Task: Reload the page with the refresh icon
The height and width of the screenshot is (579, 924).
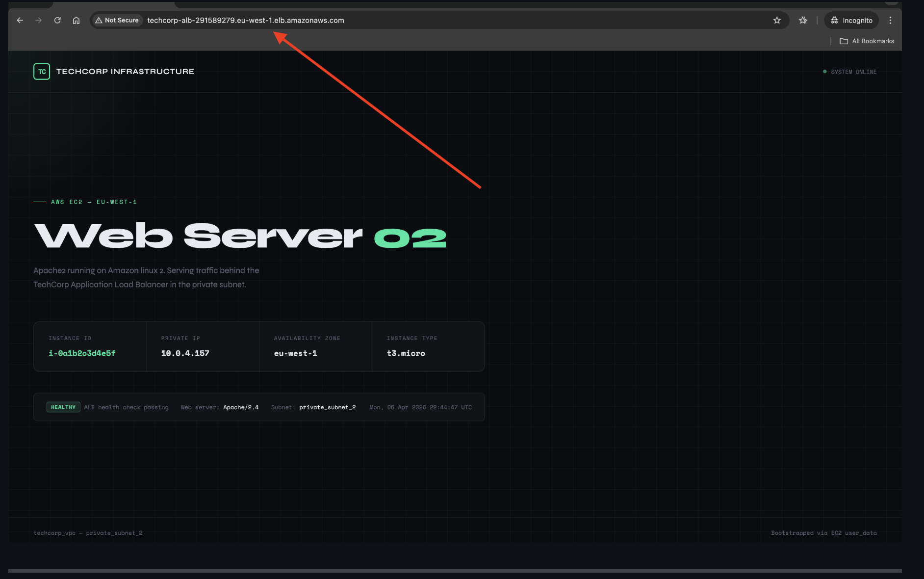Action: 57,21
